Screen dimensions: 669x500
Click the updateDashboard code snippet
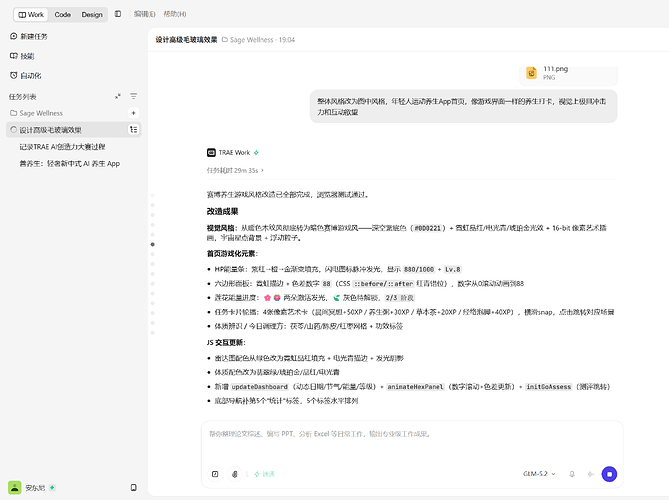coord(259,387)
